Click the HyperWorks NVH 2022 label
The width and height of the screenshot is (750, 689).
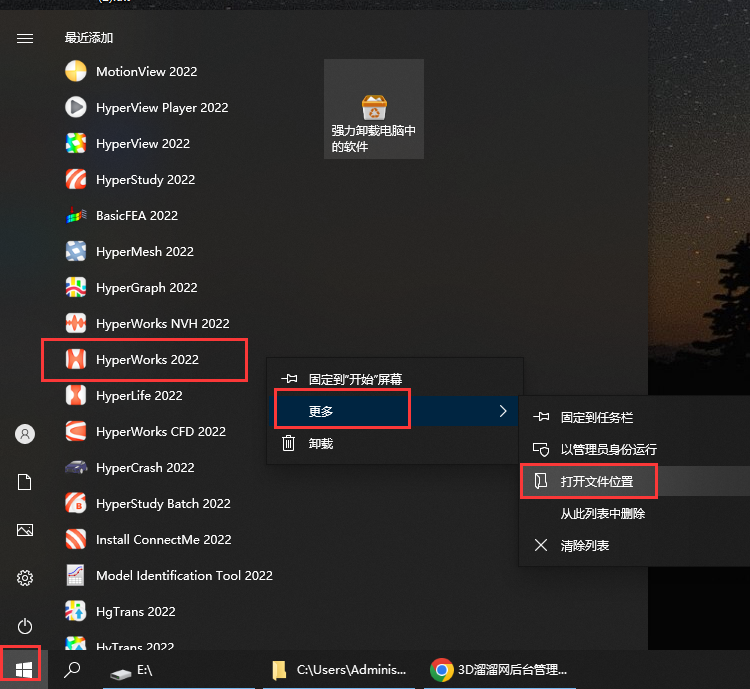163,324
